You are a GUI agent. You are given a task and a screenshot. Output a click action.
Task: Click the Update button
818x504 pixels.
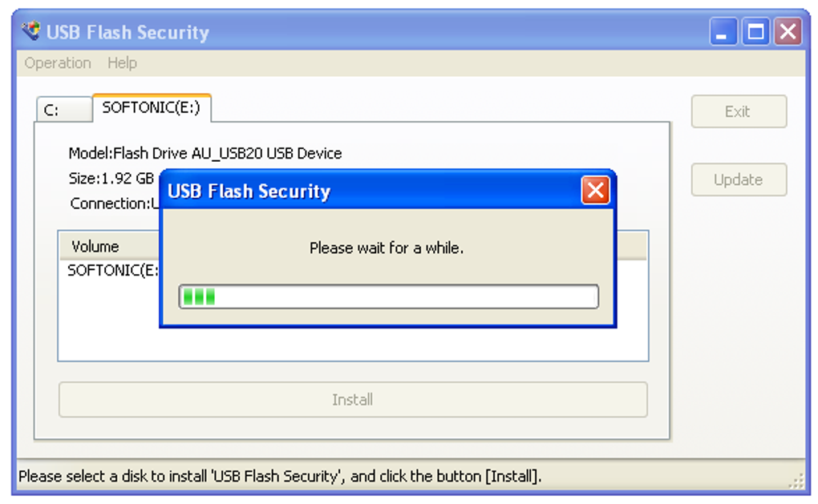pyautogui.click(x=739, y=179)
